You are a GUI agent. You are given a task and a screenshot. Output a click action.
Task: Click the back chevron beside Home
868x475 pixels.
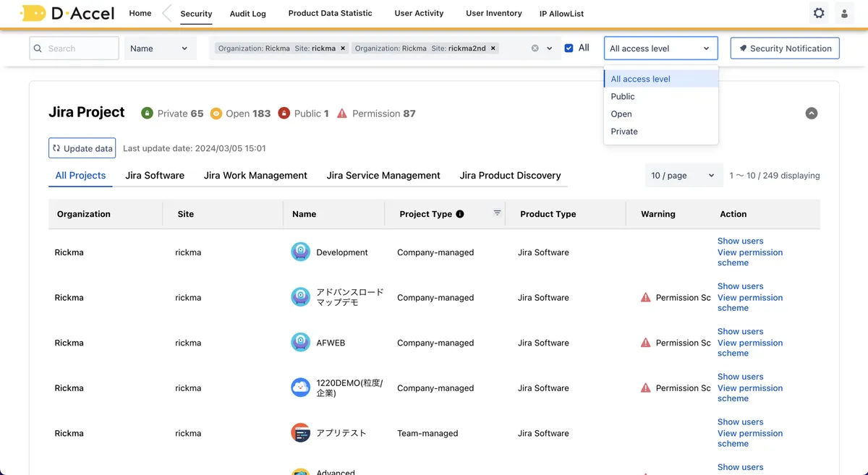pyautogui.click(x=166, y=13)
